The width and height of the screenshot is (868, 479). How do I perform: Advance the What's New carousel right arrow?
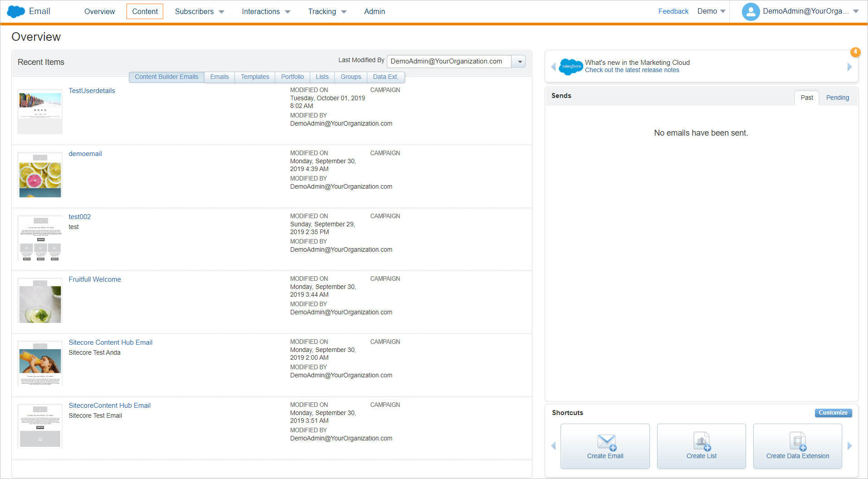tap(849, 66)
